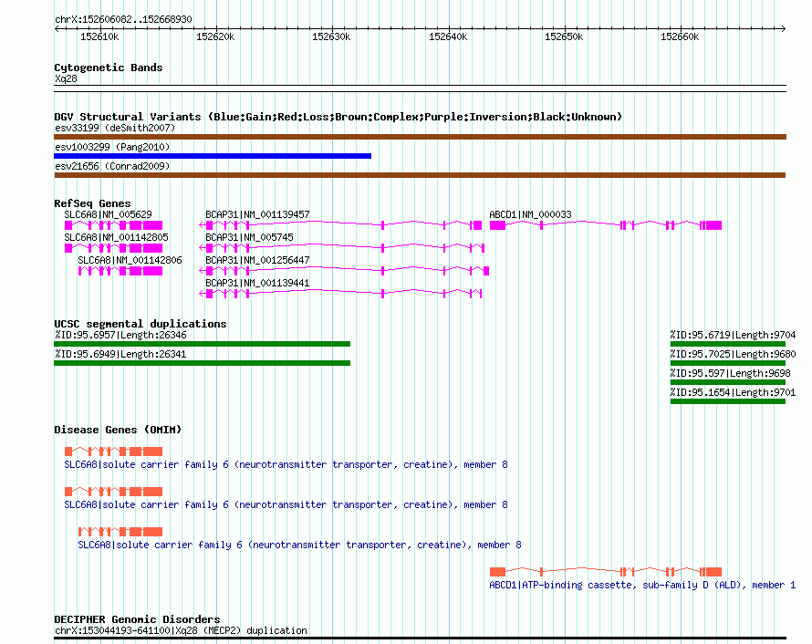Click the 152640k ruler tick label
Image resolution: width=812 pixels, height=644 pixels.
click(x=448, y=36)
